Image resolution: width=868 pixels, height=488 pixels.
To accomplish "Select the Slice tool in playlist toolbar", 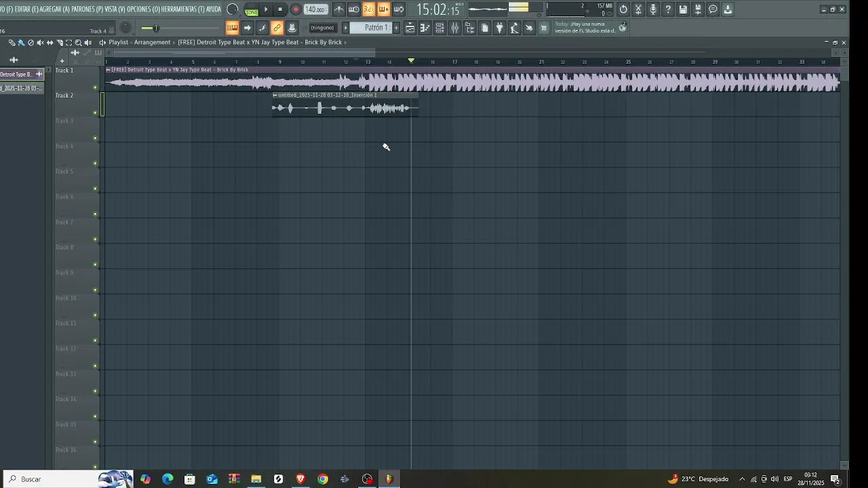I will pos(60,43).
